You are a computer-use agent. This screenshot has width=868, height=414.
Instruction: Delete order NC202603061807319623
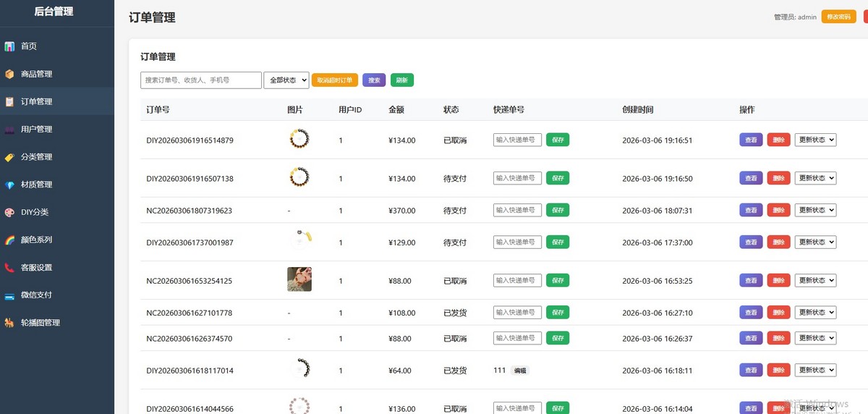coord(779,210)
